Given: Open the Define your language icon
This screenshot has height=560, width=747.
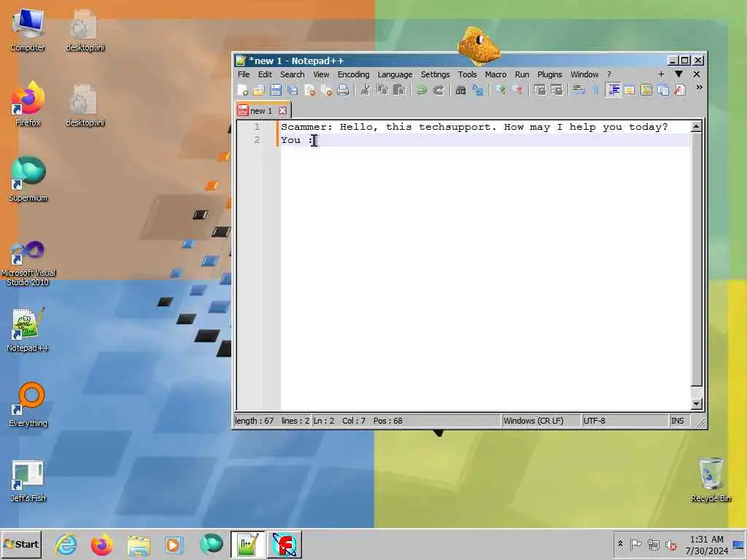Looking at the screenshot, I should [630, 90].
